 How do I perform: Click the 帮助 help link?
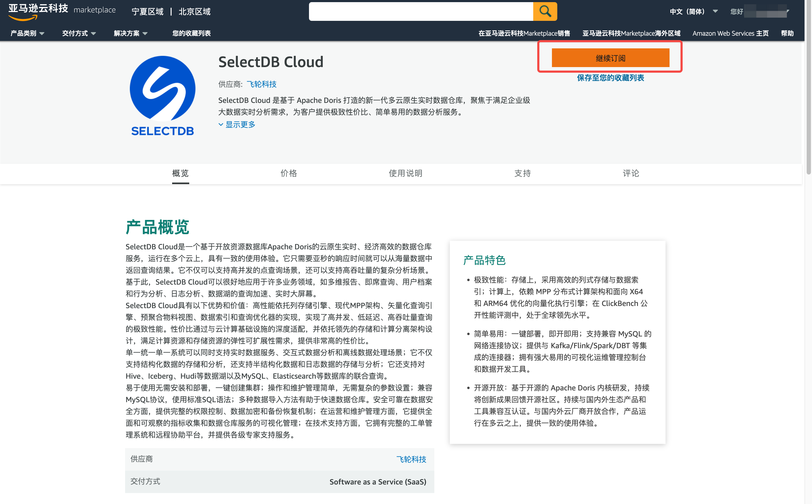click(x=787, y=33)
